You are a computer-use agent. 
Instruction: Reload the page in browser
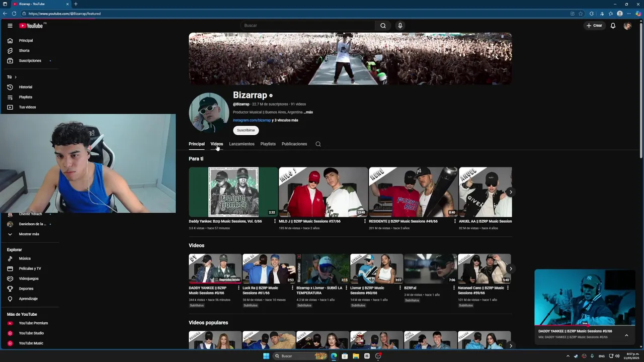click(x=14, y=14)
